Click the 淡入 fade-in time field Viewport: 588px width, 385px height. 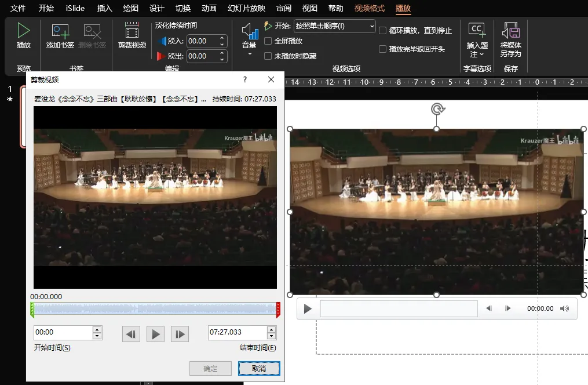[x=202, y=41]
